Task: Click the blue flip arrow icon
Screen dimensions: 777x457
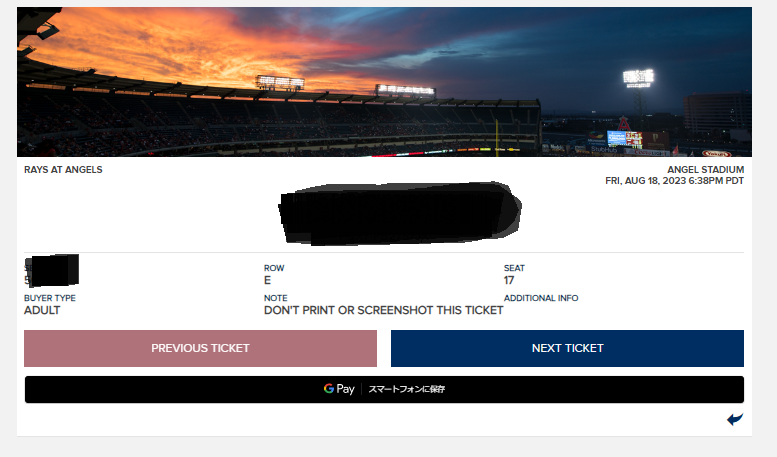Action: pyautogui.click(x=735, y=419)
